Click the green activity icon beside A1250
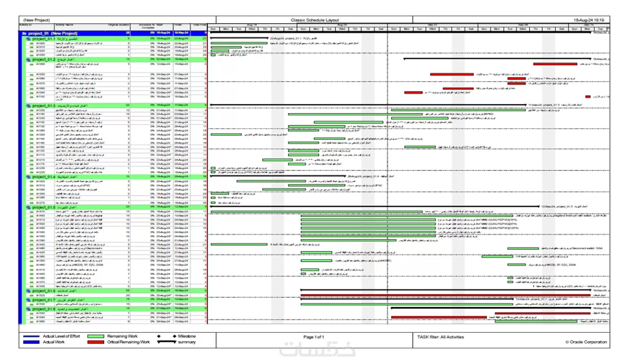Screen dimensions: 635x364 [x=32, y=110]
